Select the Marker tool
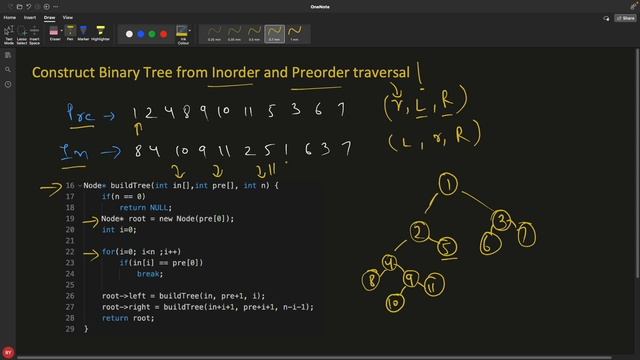This screenshot has width=640, height=360. pyautogui.click(x=83, y=33)
